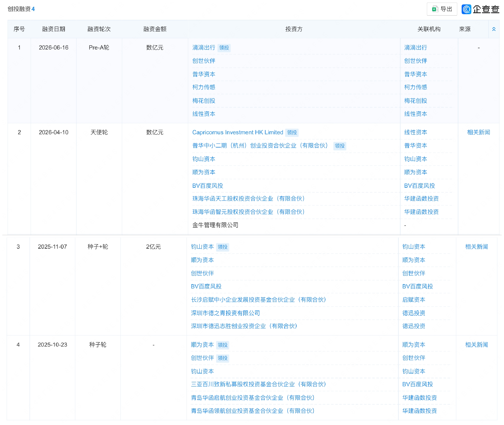Click 序号 column header

coord(19,29)
